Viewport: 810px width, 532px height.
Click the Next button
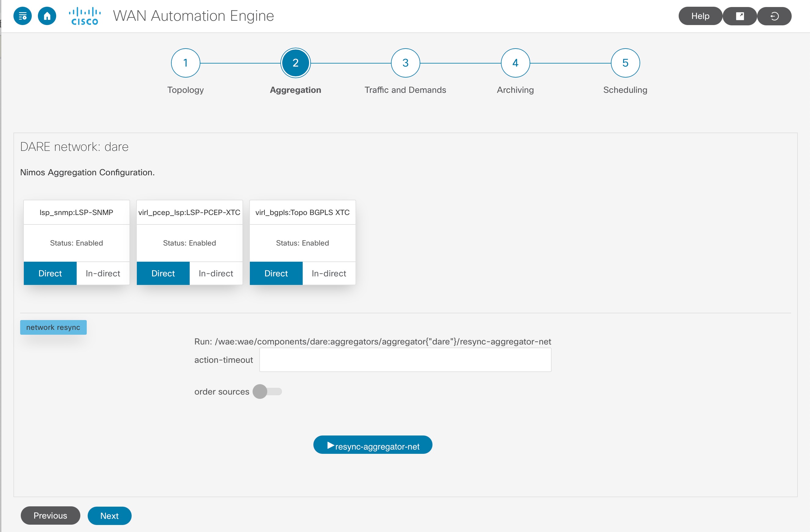tap(109, 516)
